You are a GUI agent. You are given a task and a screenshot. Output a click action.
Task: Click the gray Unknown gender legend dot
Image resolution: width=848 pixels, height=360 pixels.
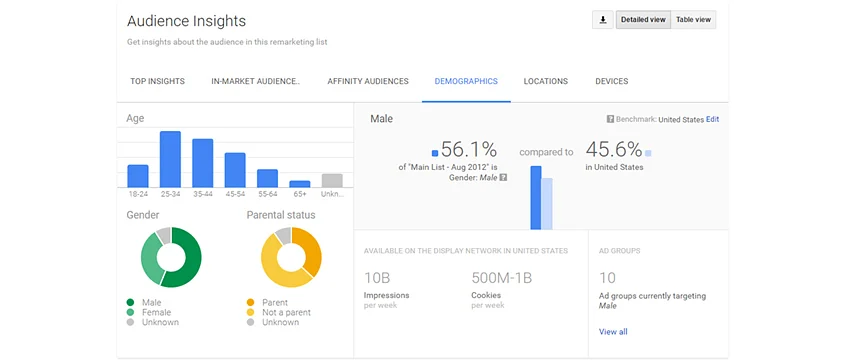[130, 322]
